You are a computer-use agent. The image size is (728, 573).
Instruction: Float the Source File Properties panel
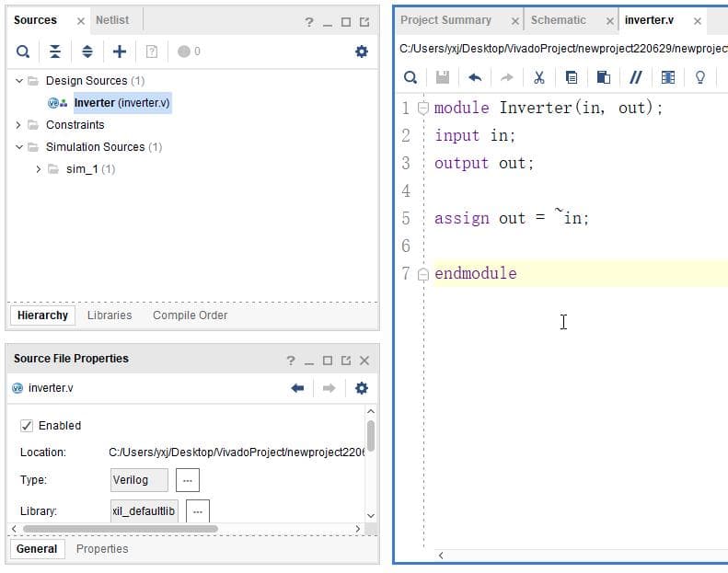(346, 361)
